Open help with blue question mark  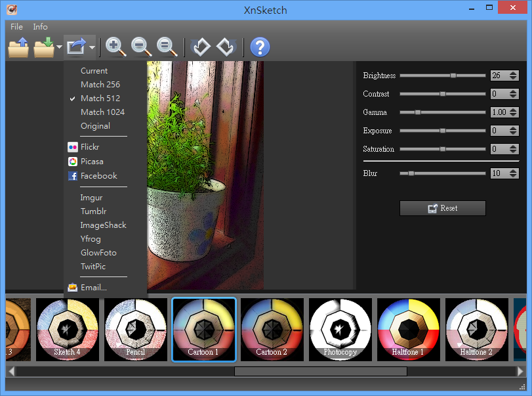[x=260, y=47]
